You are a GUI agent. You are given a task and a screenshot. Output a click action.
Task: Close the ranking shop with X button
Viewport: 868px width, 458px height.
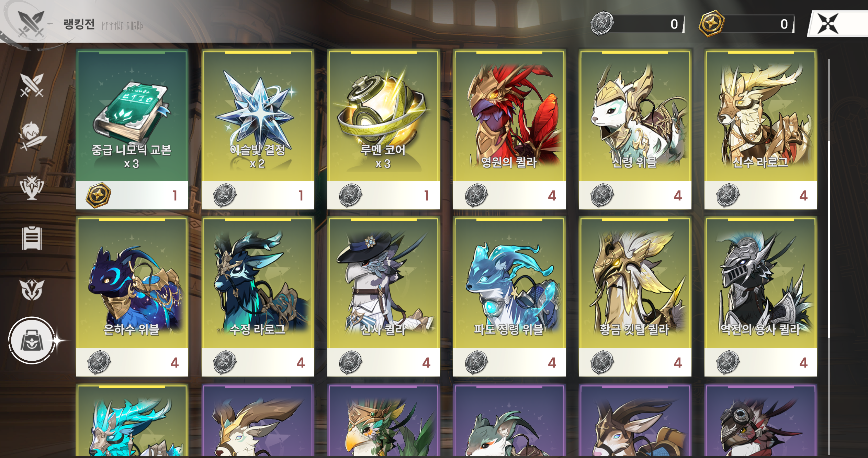coord(828,23)
